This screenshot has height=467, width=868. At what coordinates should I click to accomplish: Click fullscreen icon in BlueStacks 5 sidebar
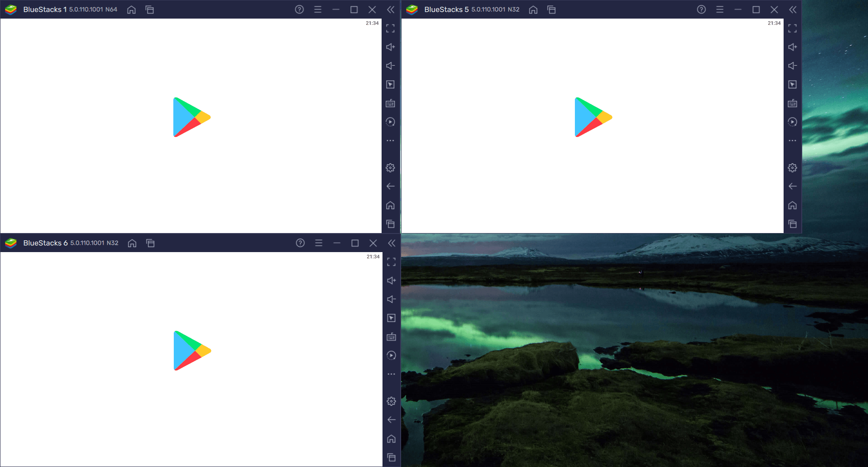(x=792, y=29)
